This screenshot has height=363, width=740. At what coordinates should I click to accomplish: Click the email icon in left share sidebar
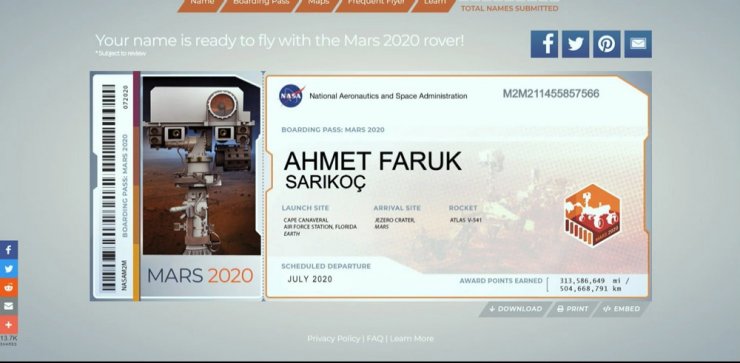pos(8,306)
